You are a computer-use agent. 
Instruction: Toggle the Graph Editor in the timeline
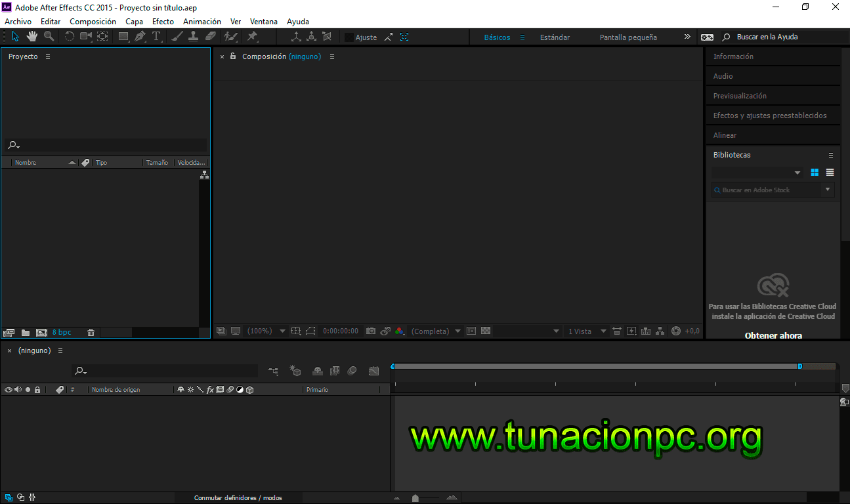(373, 371)
